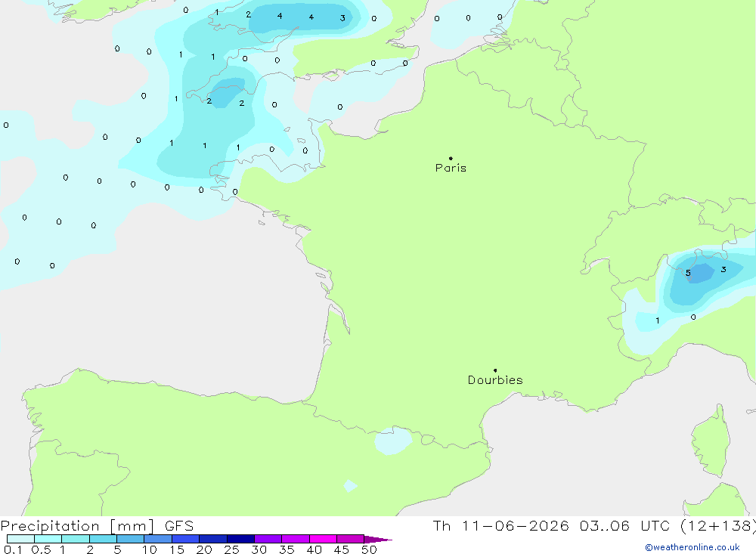The image size is (756, 554).
Task: Click the over-50 mm legend arrow tip
Action: (379, 539)
